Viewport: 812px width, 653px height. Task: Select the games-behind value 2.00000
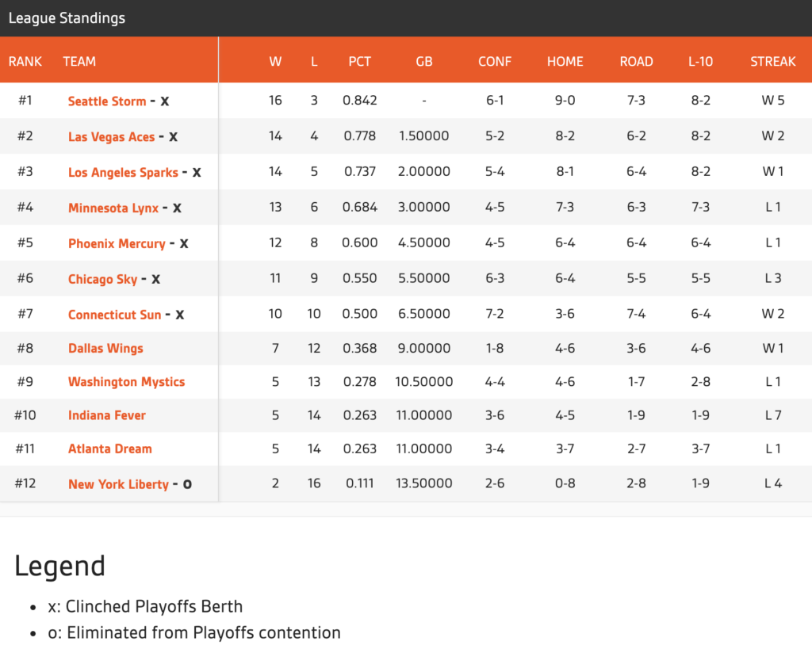pos(423,171)
